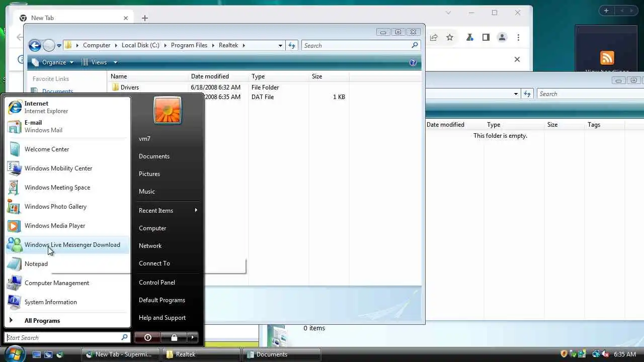Screen dimensions: 644x362
Task: Click the Windows Start orb
Action: pos(14,353)
